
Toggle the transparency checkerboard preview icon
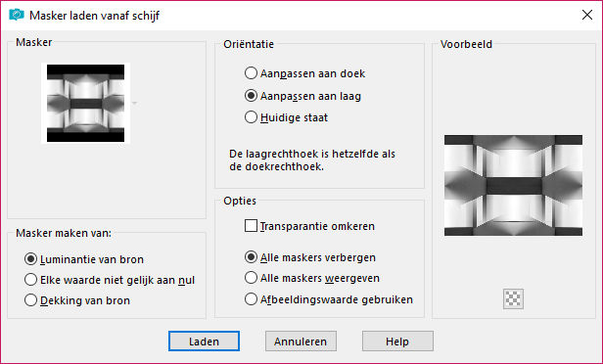point(513,298)
